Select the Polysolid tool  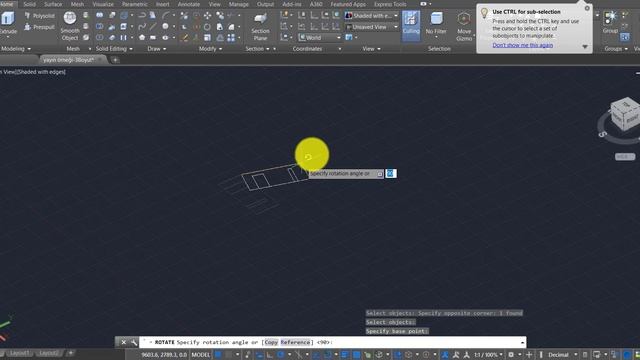coord(39,16)
